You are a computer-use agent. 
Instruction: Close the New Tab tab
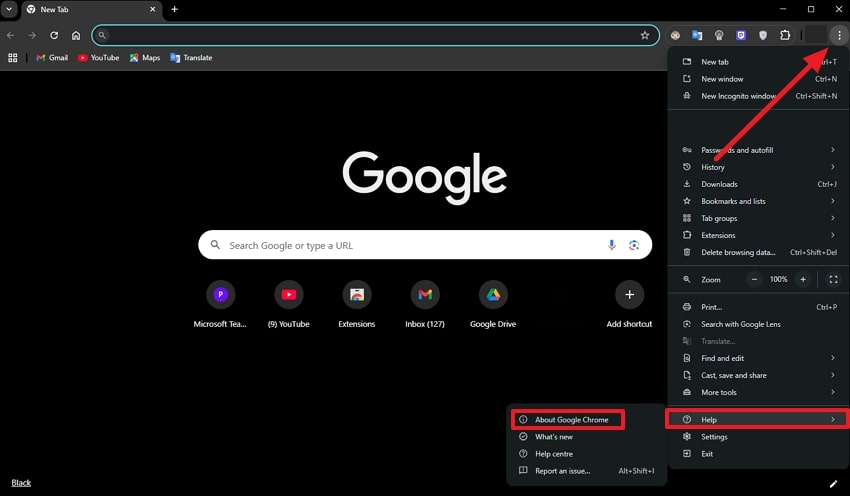point(153,9)
